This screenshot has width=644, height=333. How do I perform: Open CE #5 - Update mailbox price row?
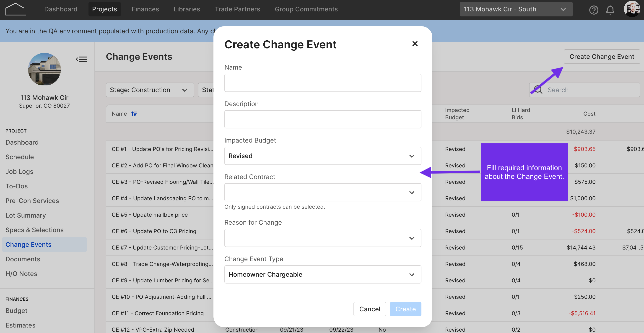[150, 215]
